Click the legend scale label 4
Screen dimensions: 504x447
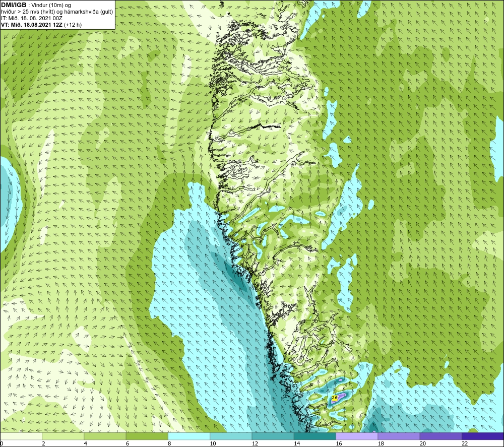point(86,443)
